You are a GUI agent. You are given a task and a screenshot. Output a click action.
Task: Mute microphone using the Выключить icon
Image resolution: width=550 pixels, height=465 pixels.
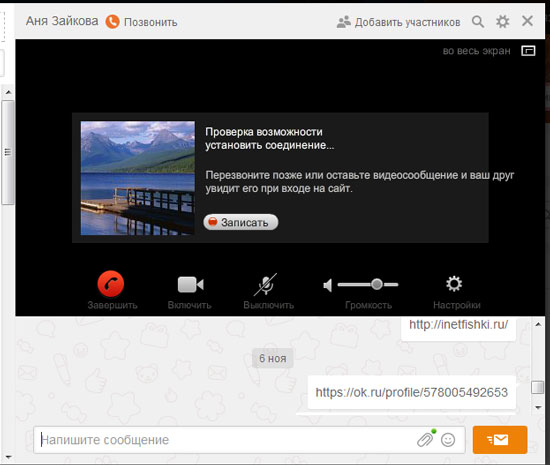tap(266, 284)
